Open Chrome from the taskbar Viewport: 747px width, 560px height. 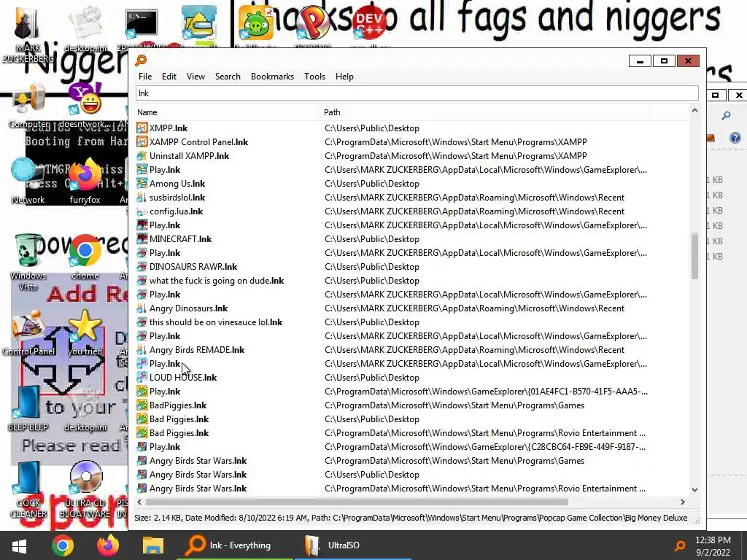tap(63, 545)
